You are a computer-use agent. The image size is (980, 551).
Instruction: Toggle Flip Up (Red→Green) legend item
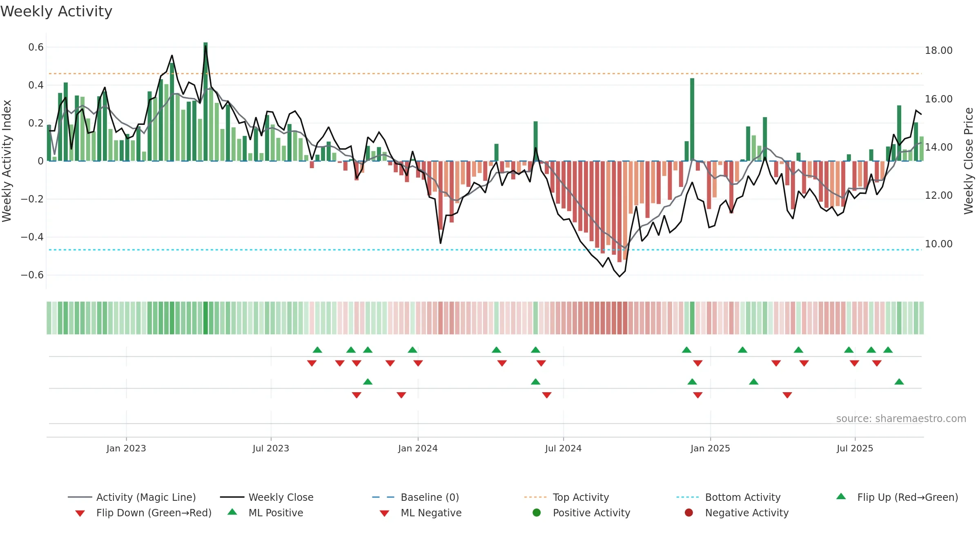[897, 497]
